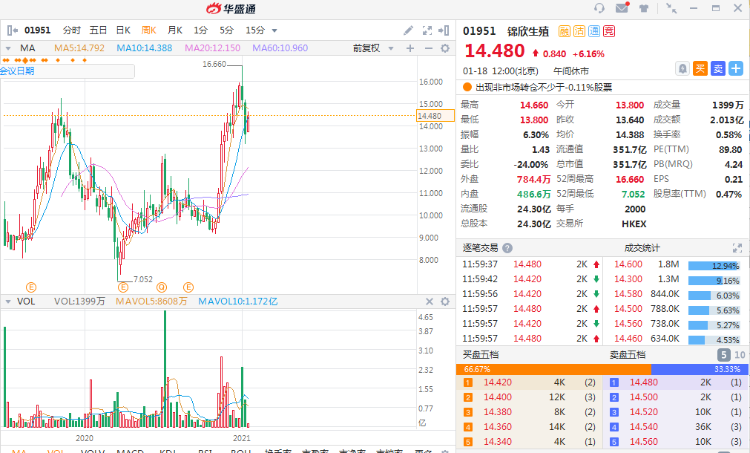750x453 pixels.
Task: Switch to 分时 intraday tab
Action: 72,30
